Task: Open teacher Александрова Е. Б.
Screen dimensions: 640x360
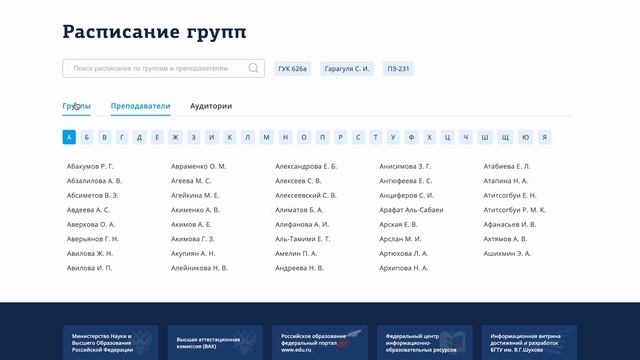Action: pos(306,167)
